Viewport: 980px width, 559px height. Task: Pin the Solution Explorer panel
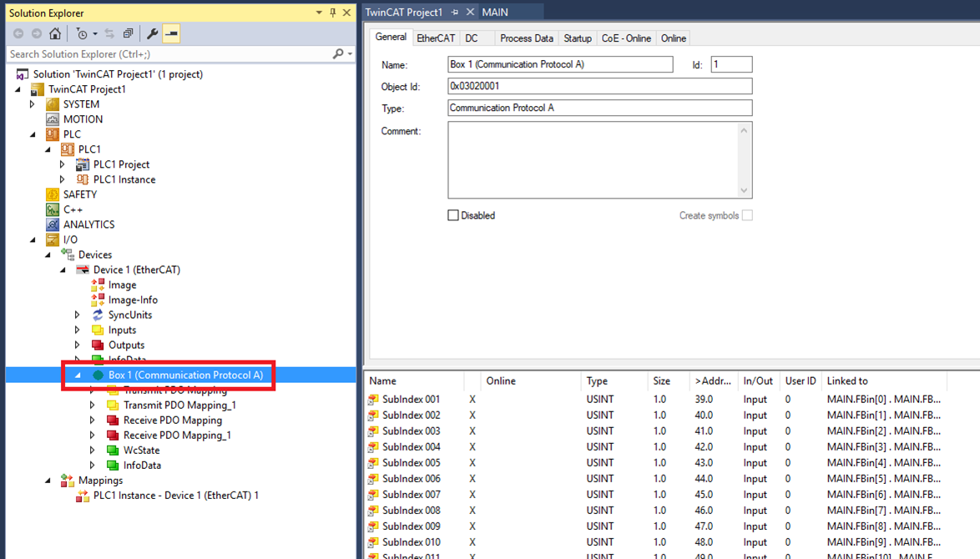pyautogui.click(x=332, y=13)
